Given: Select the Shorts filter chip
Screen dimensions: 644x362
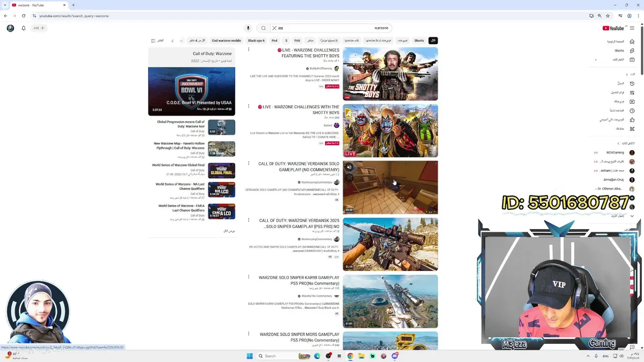Looking at the screenshot, I should (419, 41).
